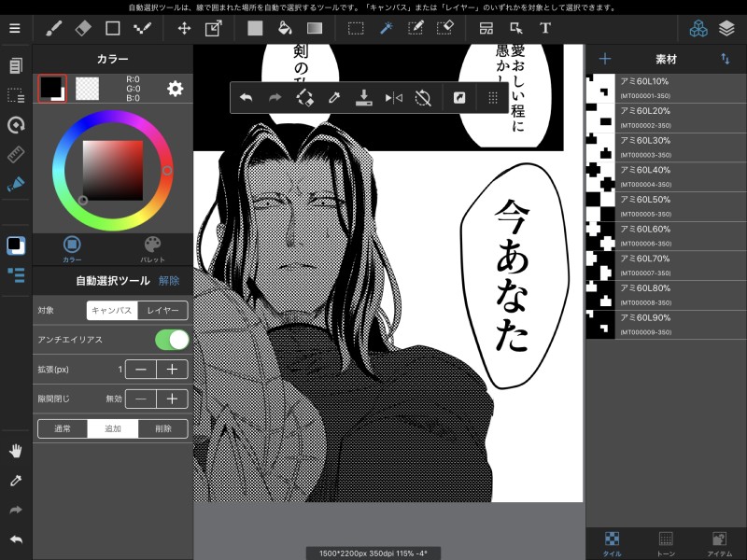Viewport: 747px width, 560px height.
Task: Open the pen marker icon in the sidebar
Action: pyautogui.click(x=16, y=184)
